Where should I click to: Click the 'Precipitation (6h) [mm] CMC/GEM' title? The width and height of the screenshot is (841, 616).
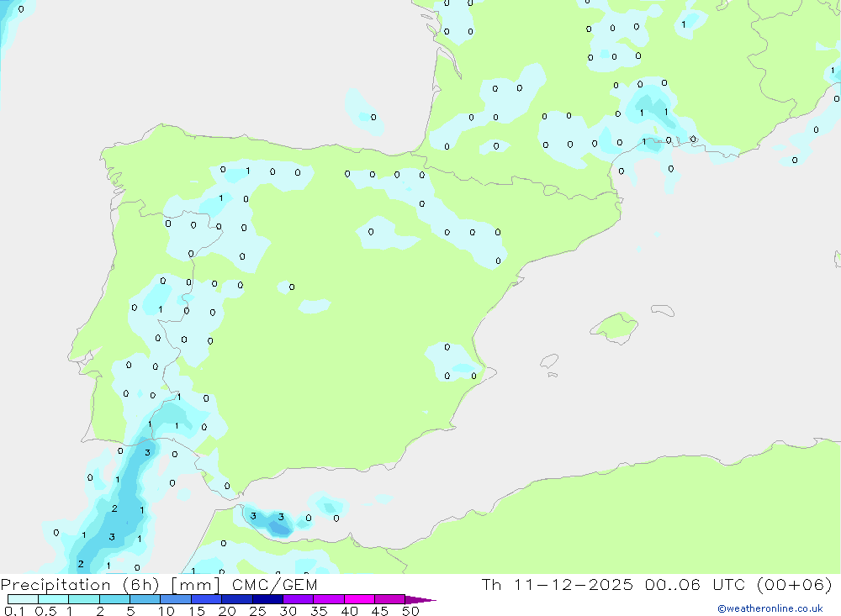tap(159, 585)
